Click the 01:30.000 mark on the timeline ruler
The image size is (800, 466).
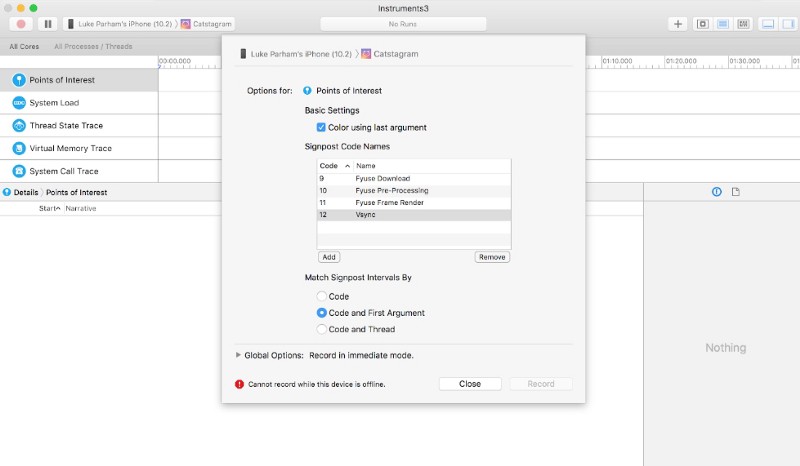pyautogui.click(x=745, y=61)
